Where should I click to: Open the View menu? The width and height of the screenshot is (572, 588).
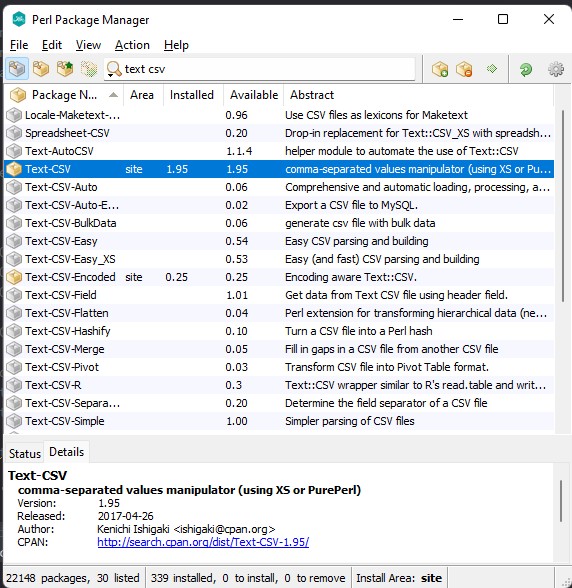[x=88, y=45]
